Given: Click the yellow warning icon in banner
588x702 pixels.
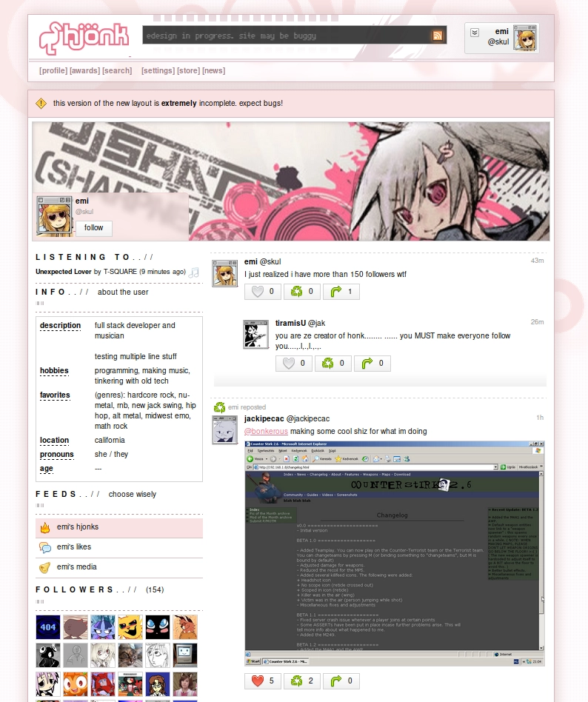Looking at the screenshot, I should (x=41, y=104).
